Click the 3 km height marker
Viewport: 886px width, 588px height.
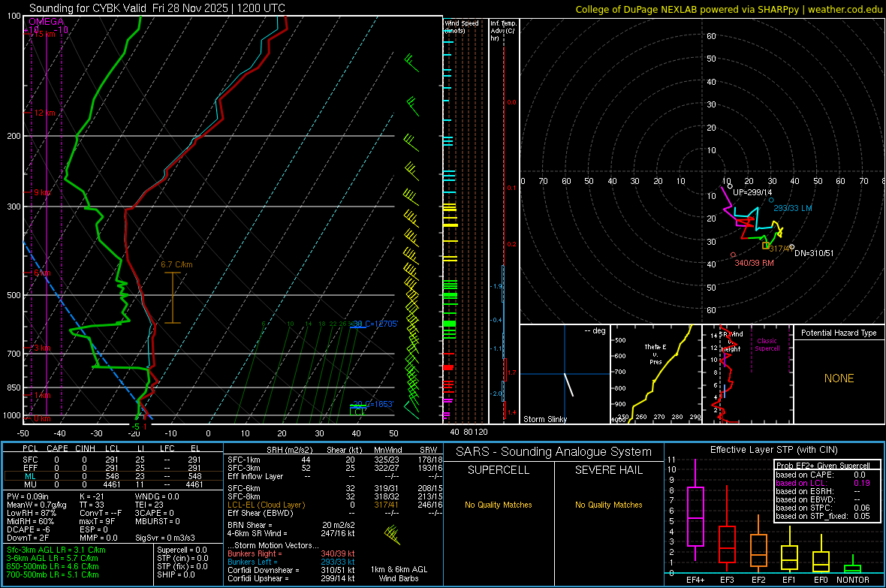(42, 348)
